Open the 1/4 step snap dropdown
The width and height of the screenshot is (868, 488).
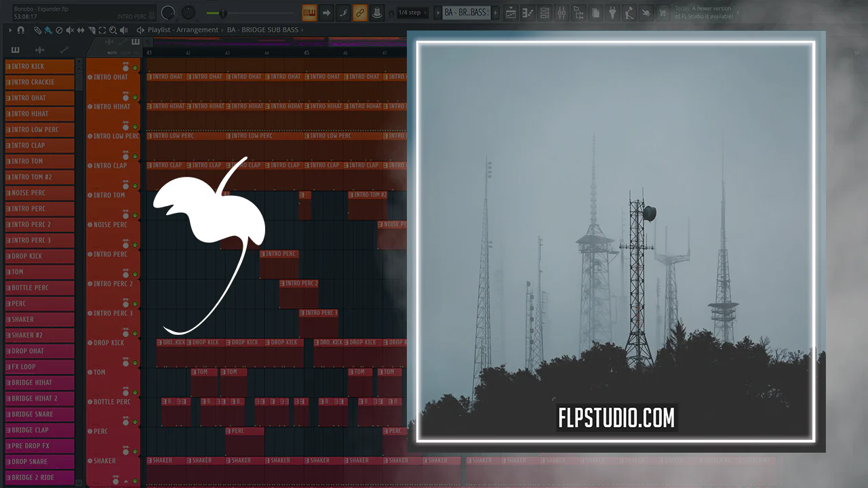pyautogui.click(x=412, y=13)
